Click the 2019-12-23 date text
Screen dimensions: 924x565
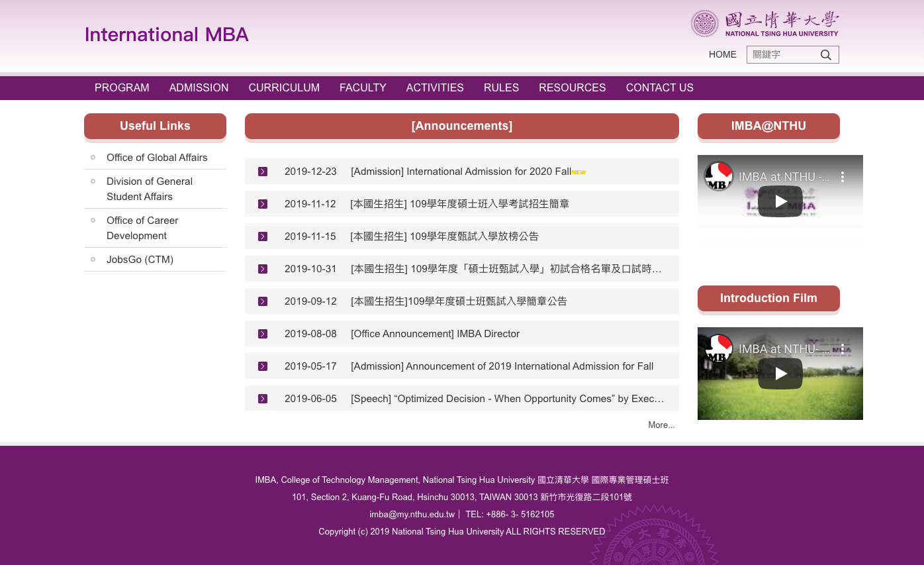click(310, 172)
